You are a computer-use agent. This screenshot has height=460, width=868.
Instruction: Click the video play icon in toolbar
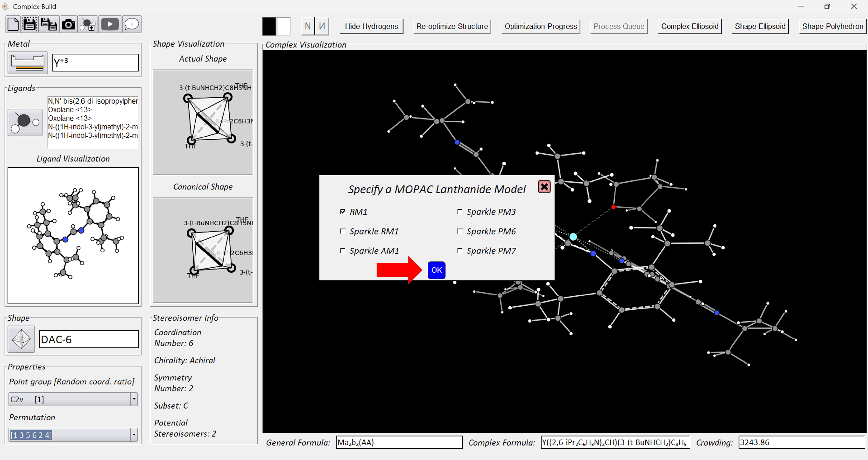(110, 24)
